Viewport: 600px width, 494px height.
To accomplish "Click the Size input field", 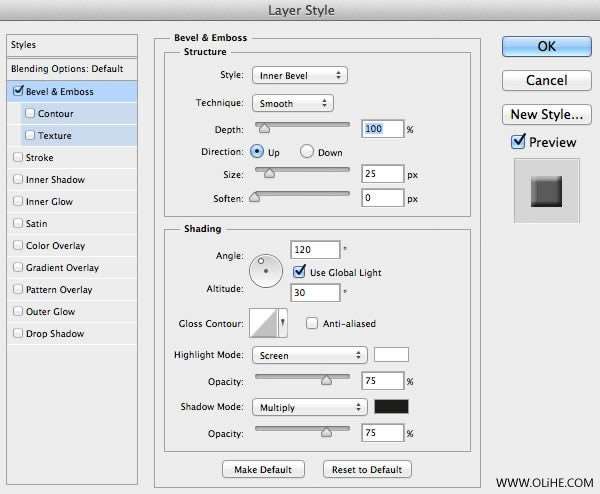I will click(383, 173).
